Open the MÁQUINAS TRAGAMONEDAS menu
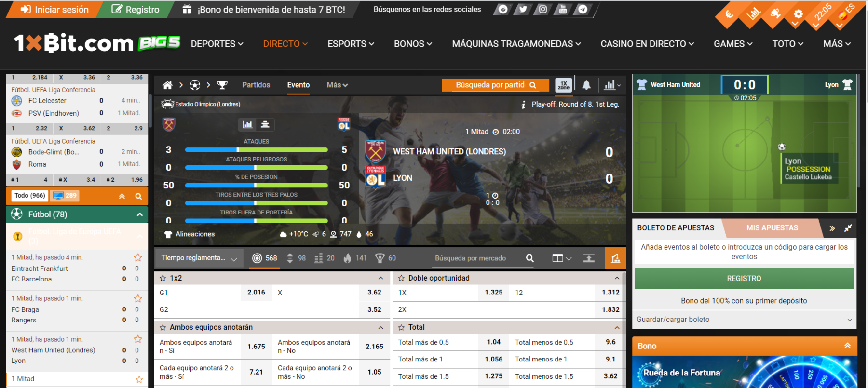868x388 pixels. [516, 44]
